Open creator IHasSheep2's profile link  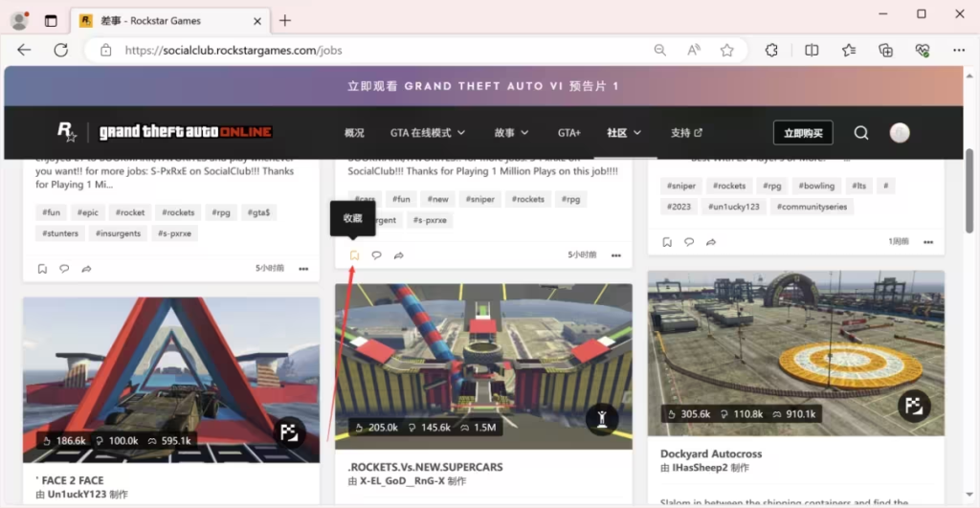pyautogui.click(x=702, y=468)
